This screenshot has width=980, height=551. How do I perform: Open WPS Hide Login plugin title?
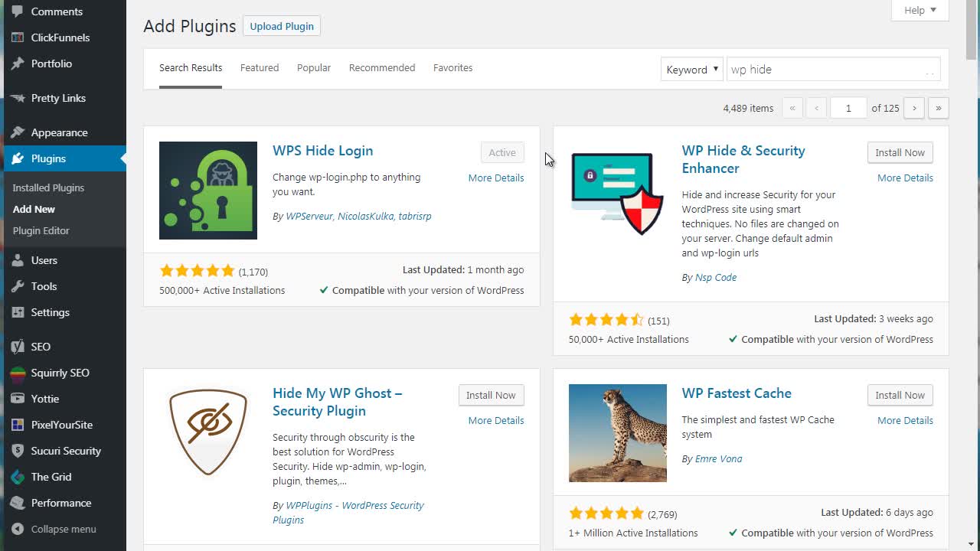(323, 151)
